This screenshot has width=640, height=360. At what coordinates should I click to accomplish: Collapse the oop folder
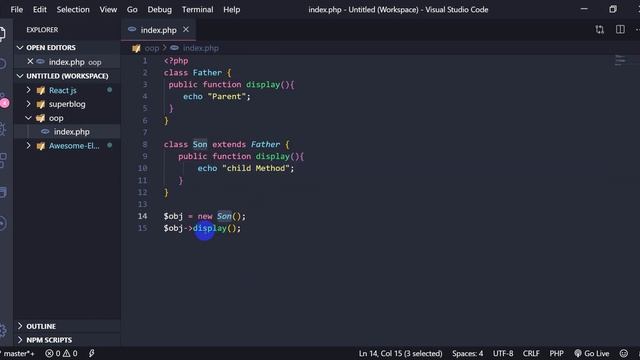(29, 118)
